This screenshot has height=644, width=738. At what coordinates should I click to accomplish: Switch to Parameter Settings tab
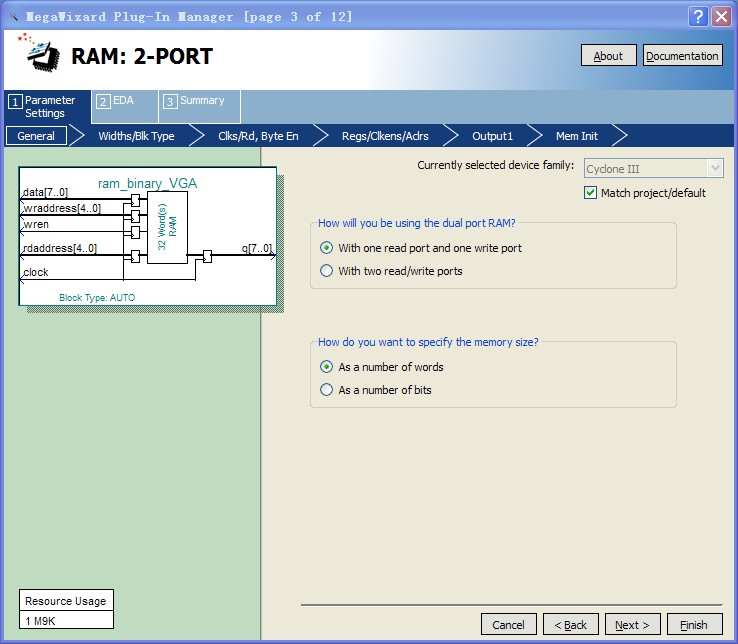(47, 107)
